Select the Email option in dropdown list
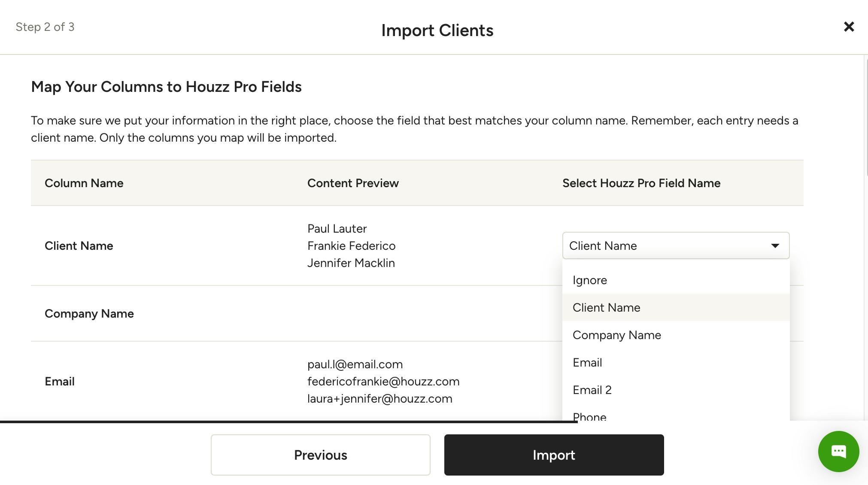Screen dimensions: 868x485 [x=587, y=363]
